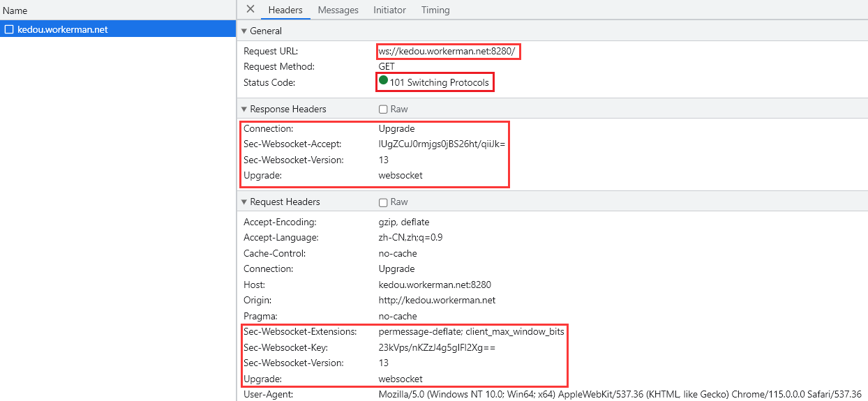Click the green status code indicator dot
The image size is (868, 401).
point(383,82)
